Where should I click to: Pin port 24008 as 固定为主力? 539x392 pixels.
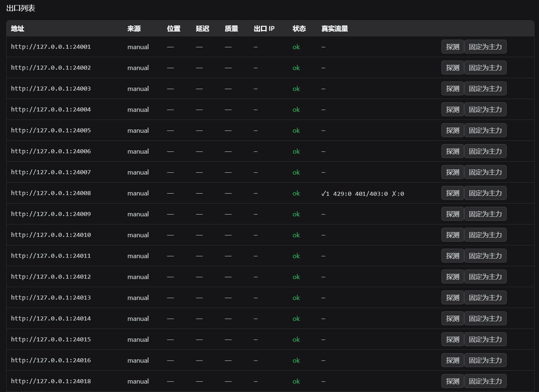(x=485, y=193)
